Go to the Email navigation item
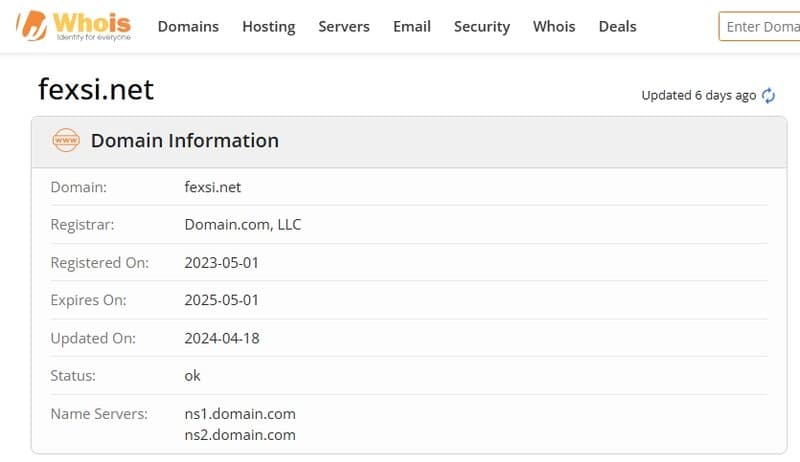 pos(412,27)
